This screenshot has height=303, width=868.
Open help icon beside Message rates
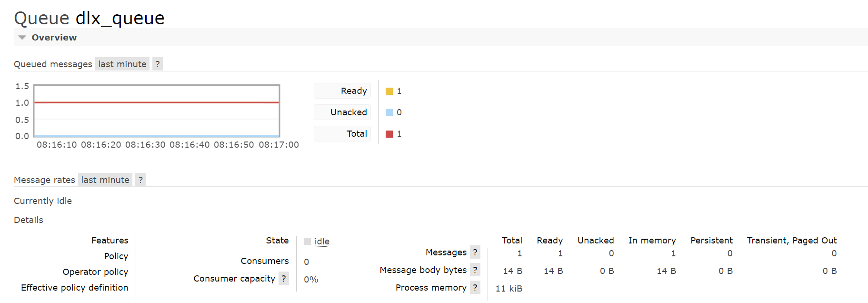[140, 180]
